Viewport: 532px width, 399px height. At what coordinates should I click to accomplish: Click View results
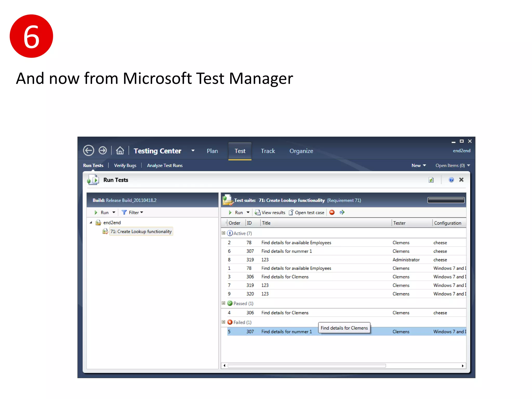pos(270,212)
